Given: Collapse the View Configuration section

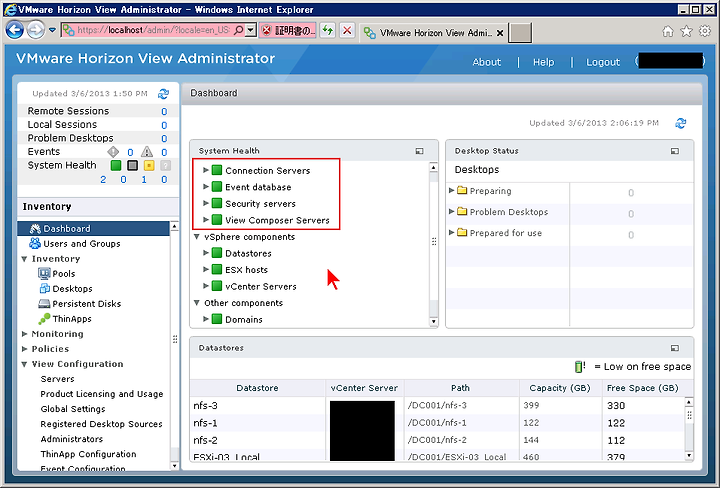Looking at the screenshot, I should [x=24, y=364].
